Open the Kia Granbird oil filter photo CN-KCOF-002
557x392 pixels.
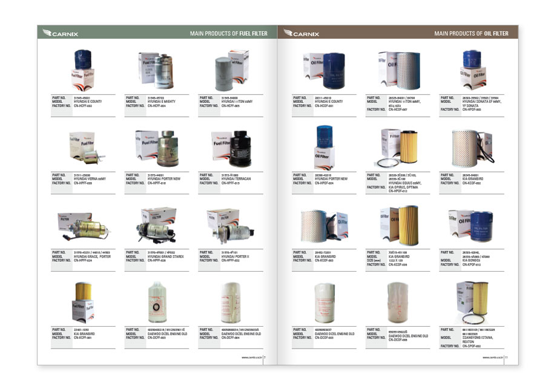(472, 148)
